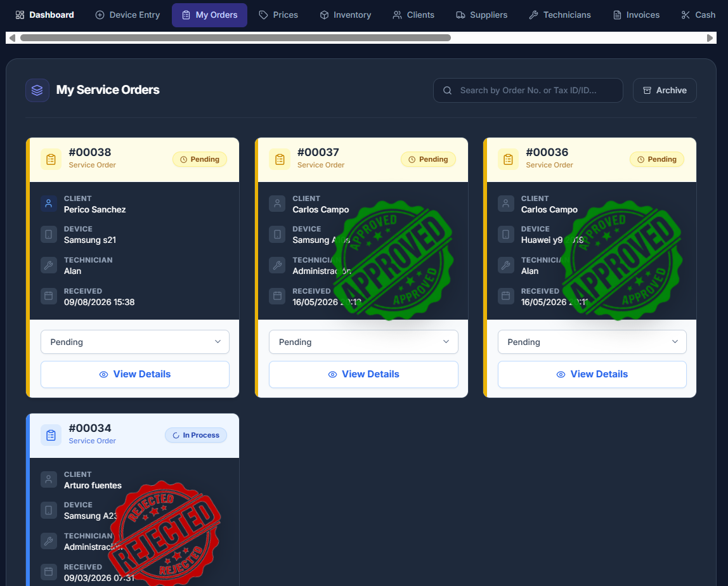The image size is (728, 586).
Task: Click technician wrench icon in order #00037
Action: [x=277, y=265]
